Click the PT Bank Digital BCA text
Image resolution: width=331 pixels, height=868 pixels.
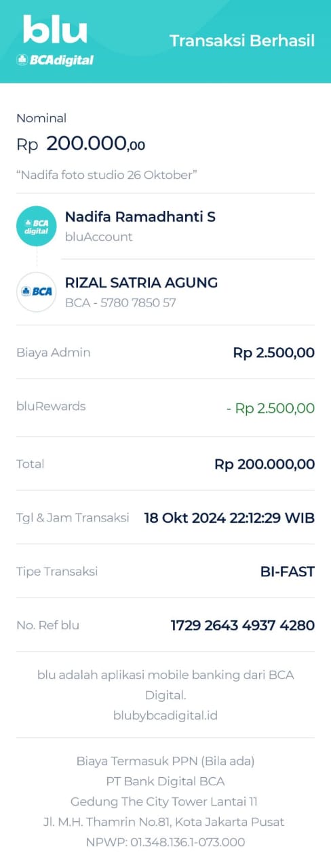[x=165, y=781]
